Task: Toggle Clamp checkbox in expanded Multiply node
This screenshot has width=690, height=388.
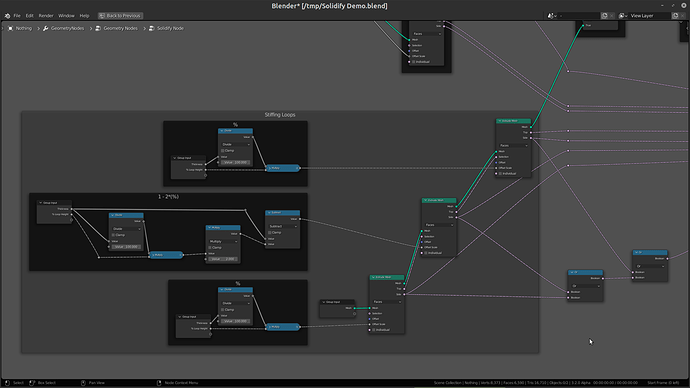Action: [210, 248]
